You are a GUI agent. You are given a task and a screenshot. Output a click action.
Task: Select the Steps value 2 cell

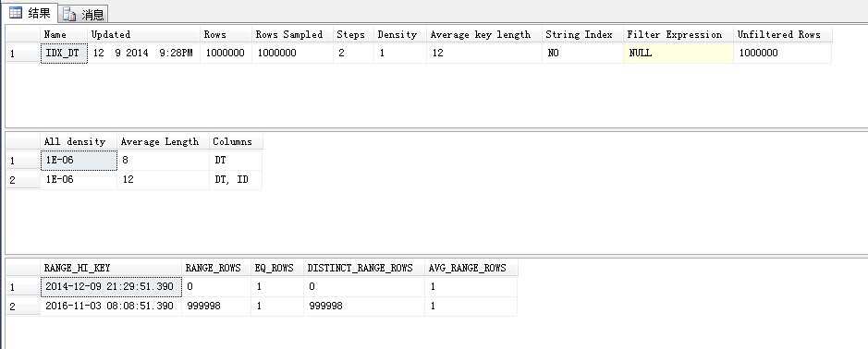pyautogui.click(x=353, y=54)
